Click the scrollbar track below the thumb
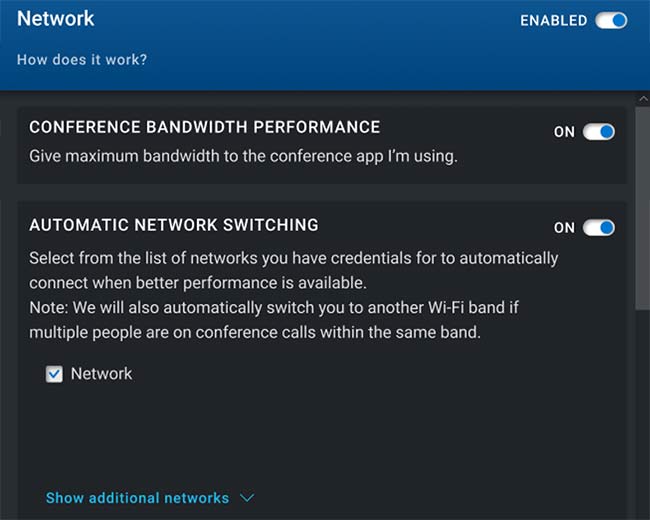The width and height of the screenshot is (650, 520). [x=642, y=415]
